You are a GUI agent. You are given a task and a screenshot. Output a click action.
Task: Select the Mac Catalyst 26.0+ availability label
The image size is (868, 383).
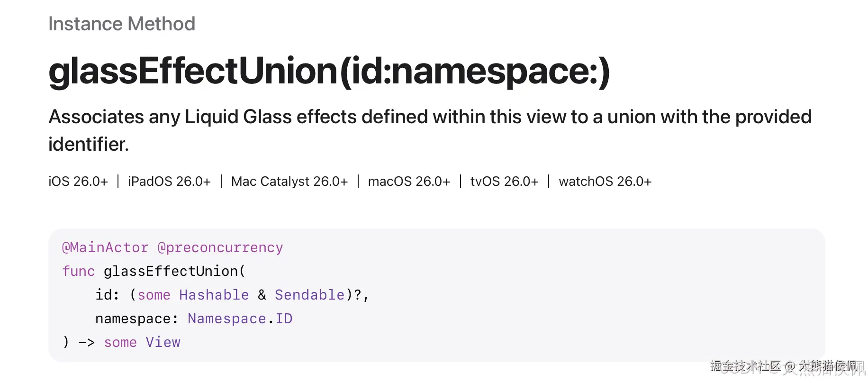point(289,182)
